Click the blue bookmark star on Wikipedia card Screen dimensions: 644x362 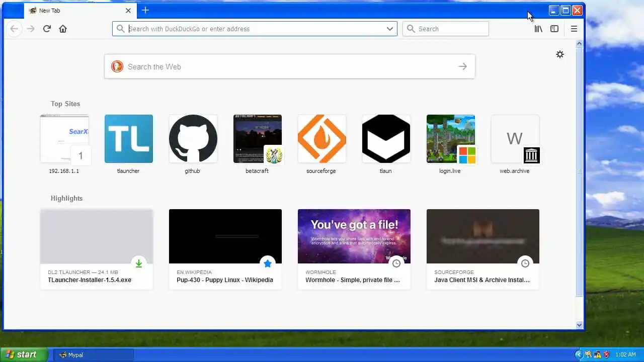[268, 263]
